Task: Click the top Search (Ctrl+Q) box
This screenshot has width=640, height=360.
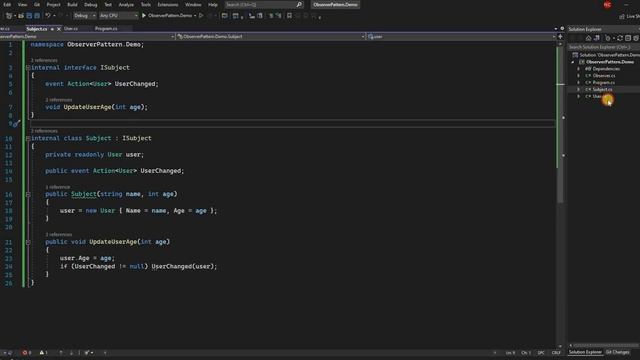Action: tap(264, 4)
